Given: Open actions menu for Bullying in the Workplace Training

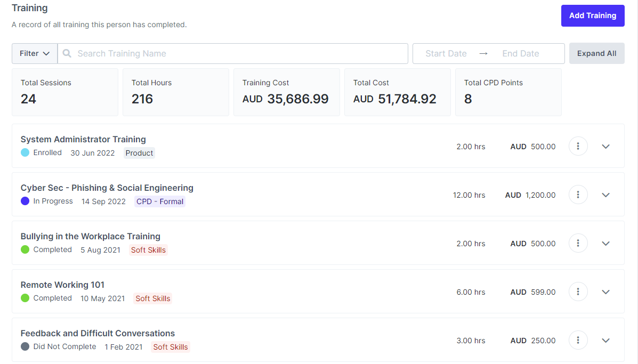Looking at the screenshot, I should 578,243.
